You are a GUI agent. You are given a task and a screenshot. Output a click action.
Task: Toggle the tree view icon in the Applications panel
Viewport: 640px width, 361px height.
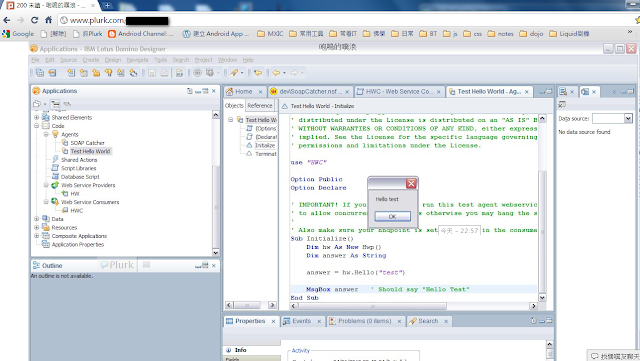[55, 104]
